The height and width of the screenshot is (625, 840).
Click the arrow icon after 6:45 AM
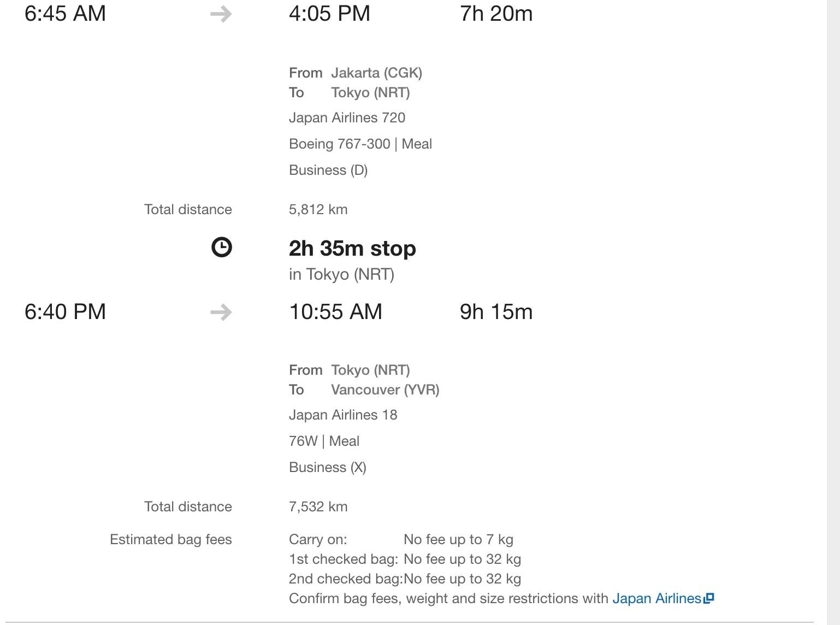pos(221,14)
